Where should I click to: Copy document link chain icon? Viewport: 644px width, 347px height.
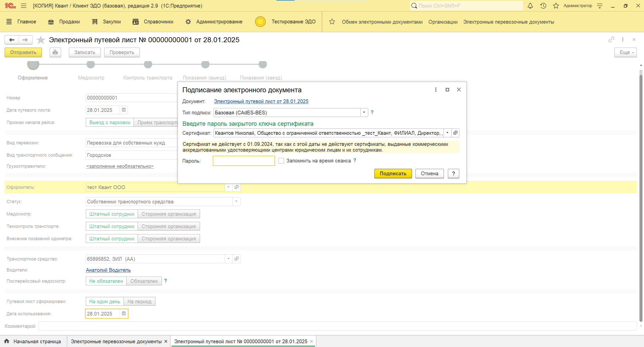tap(611, 39)
